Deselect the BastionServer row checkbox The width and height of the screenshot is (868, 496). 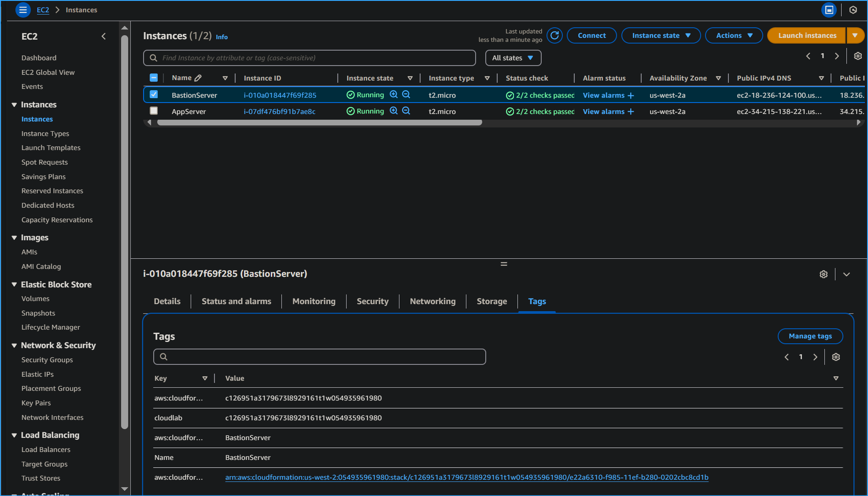click(x=154, y=94)
